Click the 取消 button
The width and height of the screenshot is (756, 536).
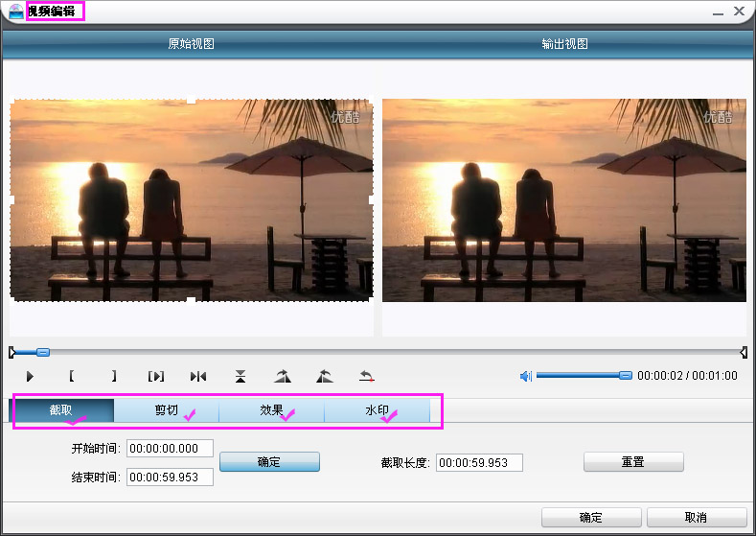(x=697, y=517)
